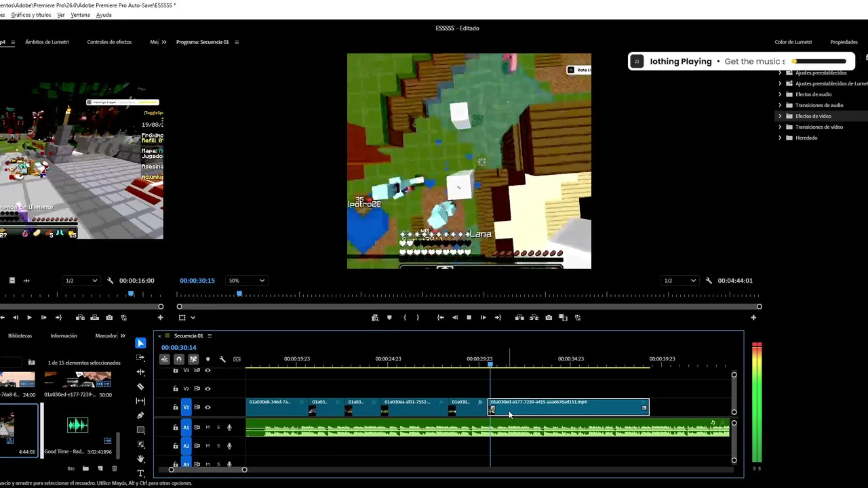Expand Efectos de vídeo folder
The image size is (868, 488).
tap(780, 116)
